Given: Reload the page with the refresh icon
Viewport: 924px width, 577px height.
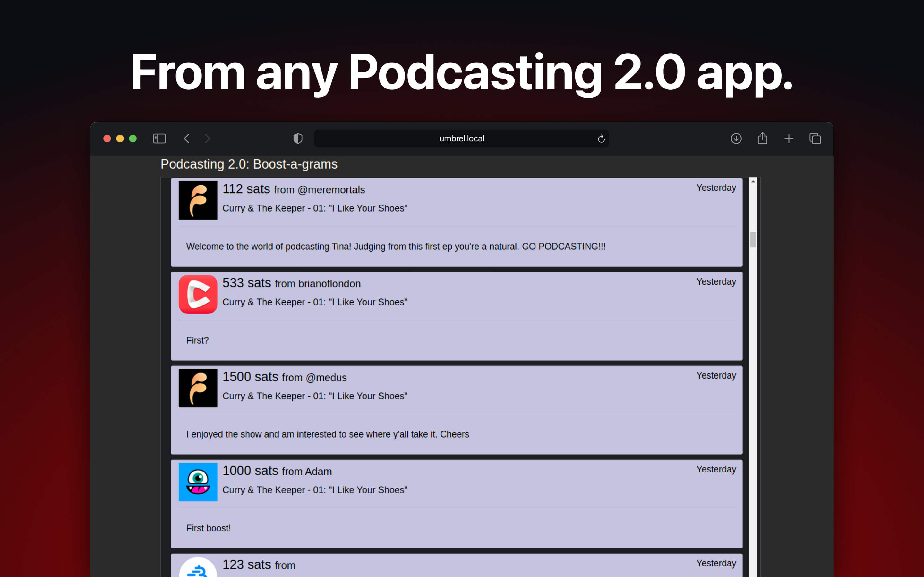Looking at the screenshot, I should [x=601, y=139].
